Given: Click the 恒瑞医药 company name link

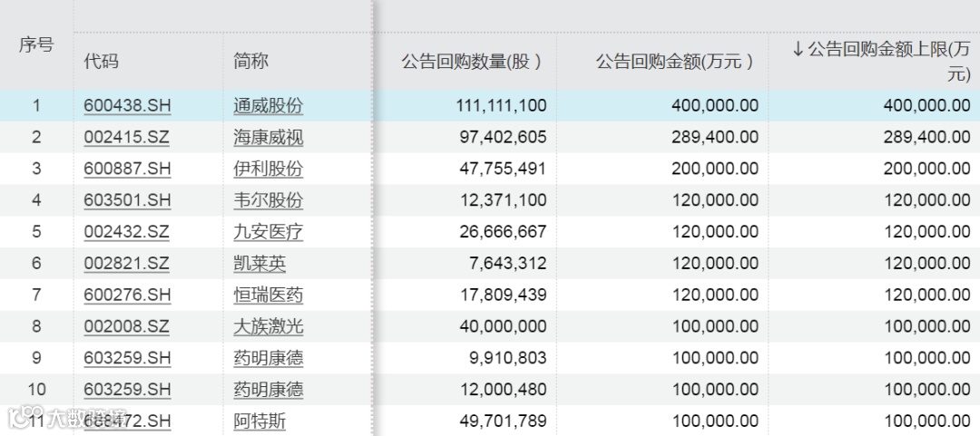Looking at the screenshot, I should tap(268, 295).
